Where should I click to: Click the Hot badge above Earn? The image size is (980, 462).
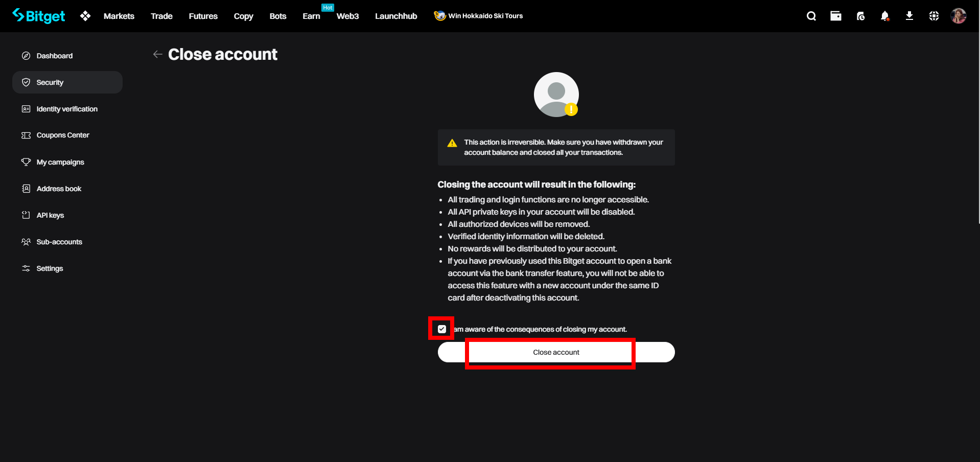click(x=328, y=8)
